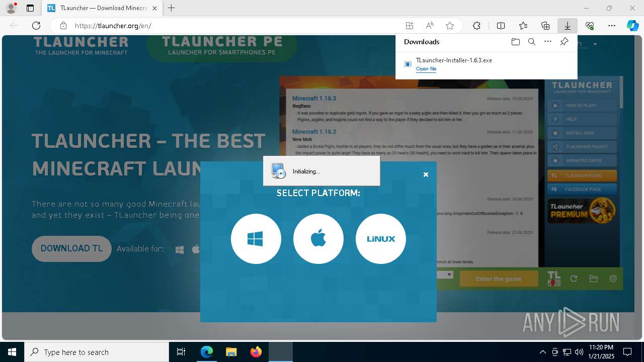Click the DOWNLOAD TL button

pyautogui.click(x=71, y=248)
